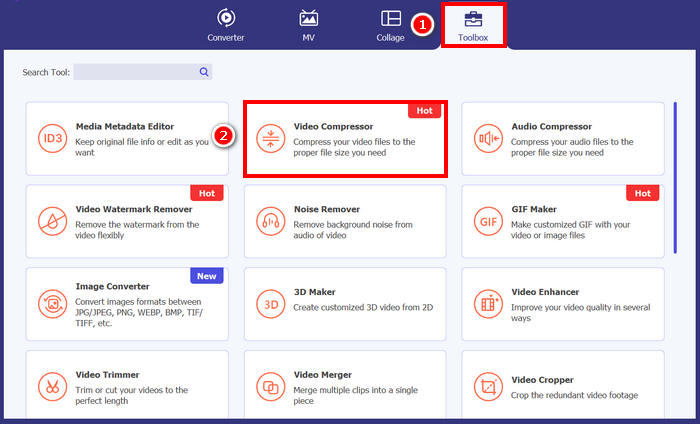This screenshot has height=424, width=700.
Task: Click the Search Tool input field
Action: [135, 72]
